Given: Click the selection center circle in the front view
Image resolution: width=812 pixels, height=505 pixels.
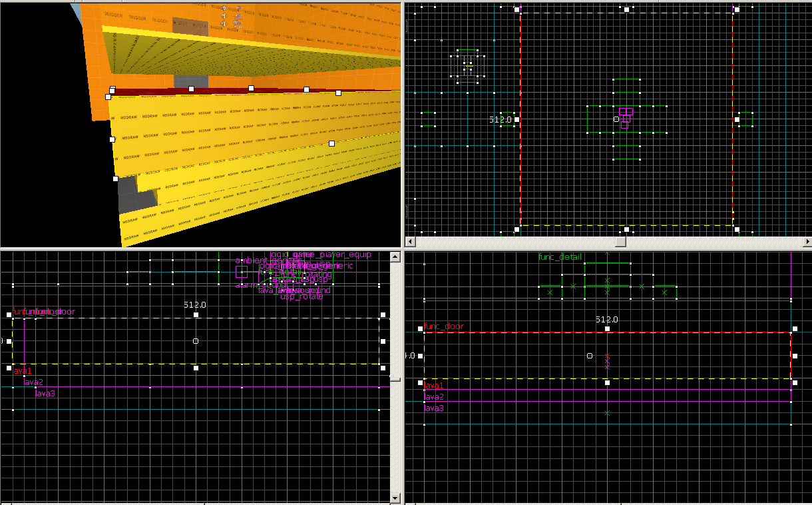Looking at the screenshot, I should coord(196,341).
